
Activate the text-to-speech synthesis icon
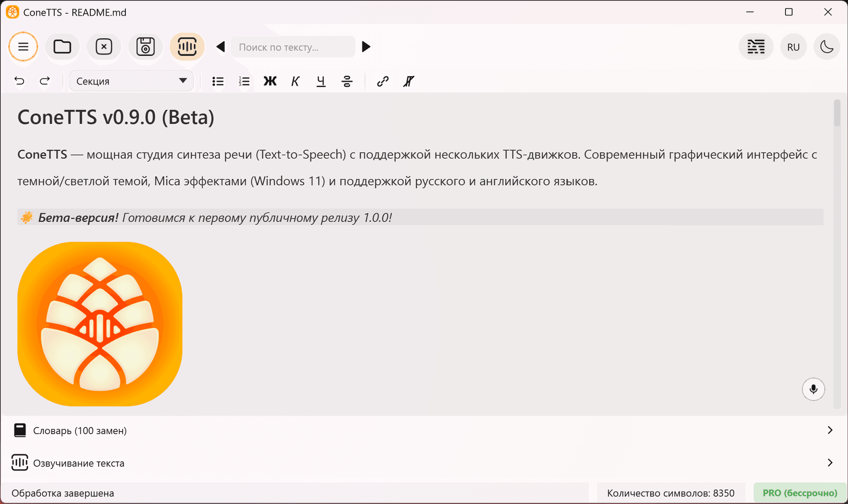pos(187,46)
